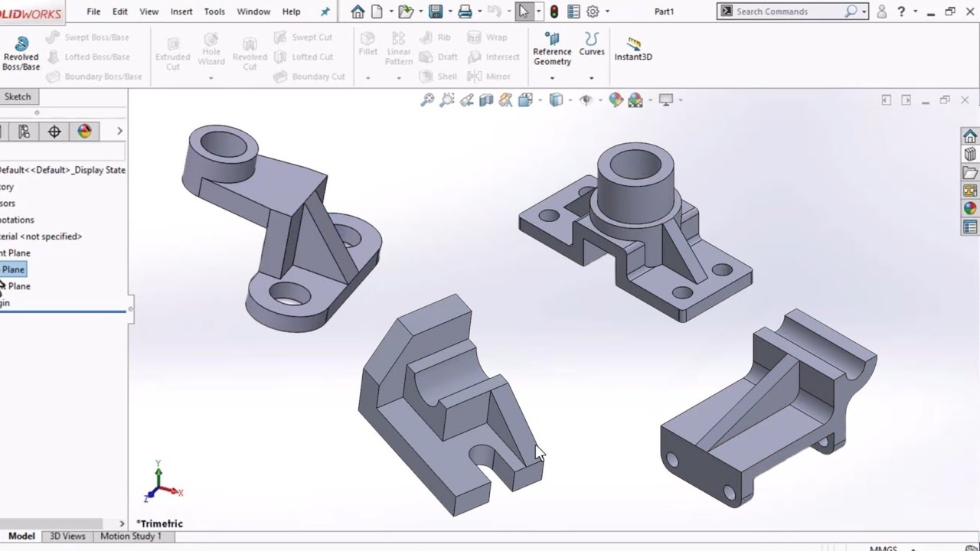The width and height of the screenshot is (980, 551).
Task: Open View Orientation cube icon
Action: 525,99
